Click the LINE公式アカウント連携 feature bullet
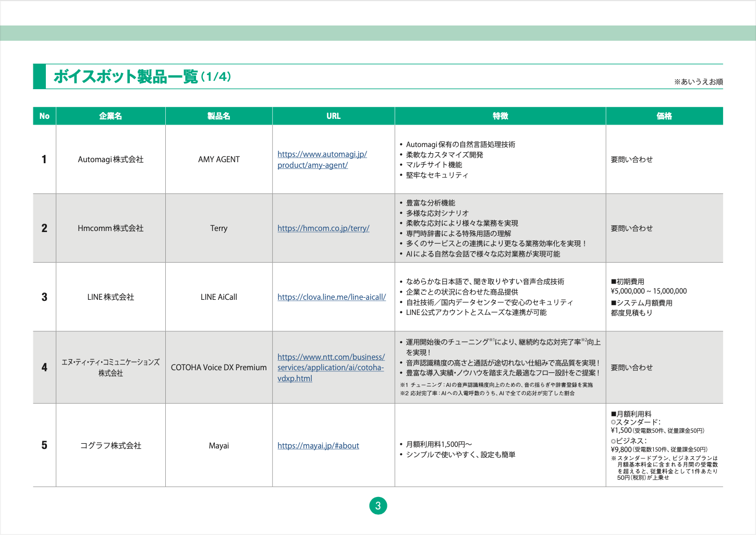Screen dimensions: 756x535 pos(473,312)
